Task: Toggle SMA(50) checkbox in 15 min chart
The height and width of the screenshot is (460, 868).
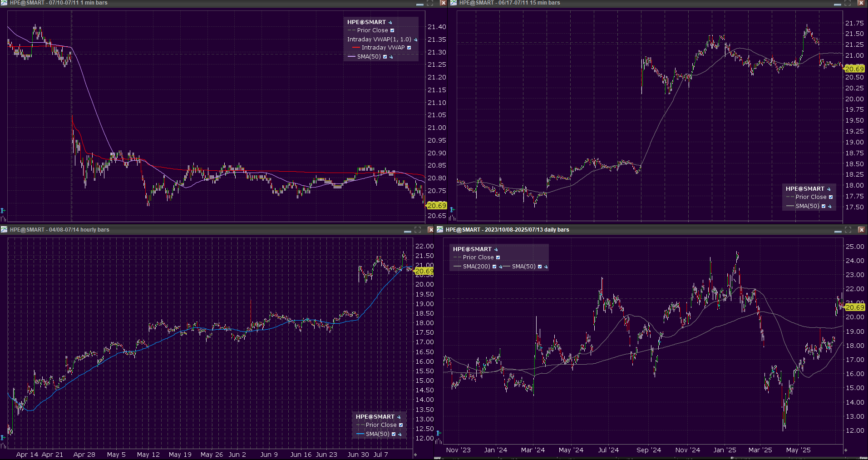Action: coord(824,206)
